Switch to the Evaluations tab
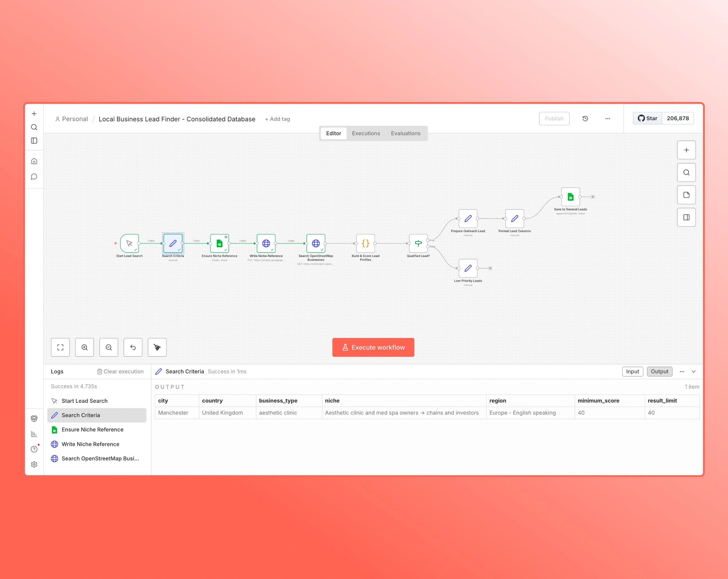This screenshot has width=728, height=579. point(406,133)
